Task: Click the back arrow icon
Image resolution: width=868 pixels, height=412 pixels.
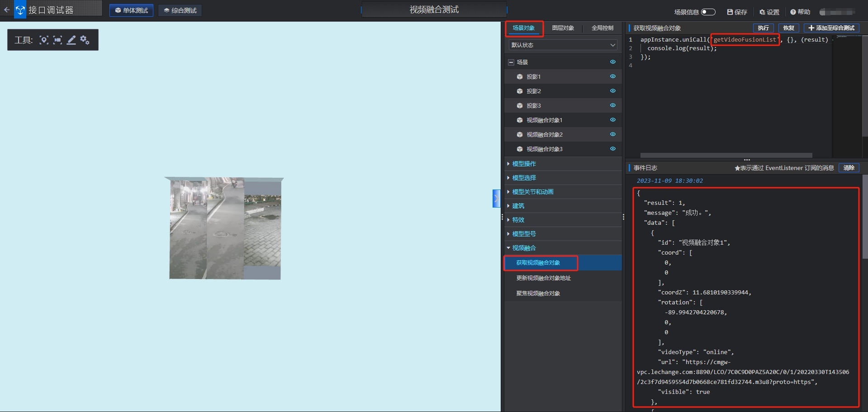Action: coord(6,9)
